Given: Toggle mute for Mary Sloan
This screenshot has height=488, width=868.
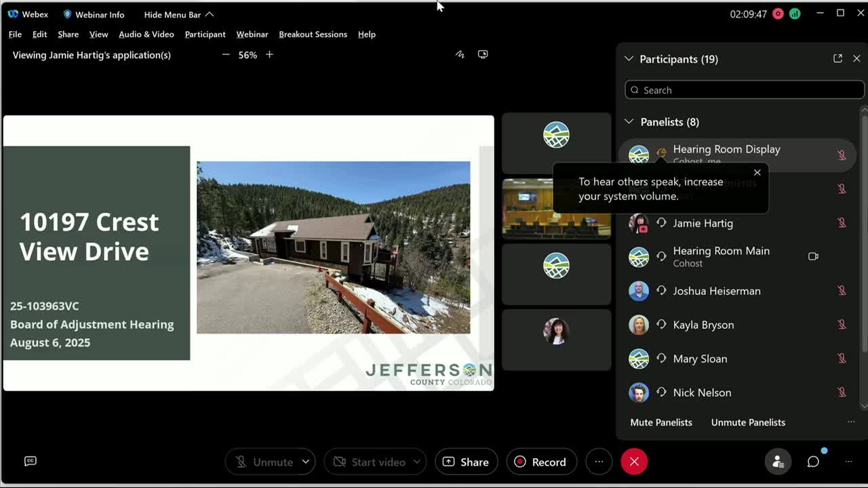Looking at the screenshot, I should 842,358.
